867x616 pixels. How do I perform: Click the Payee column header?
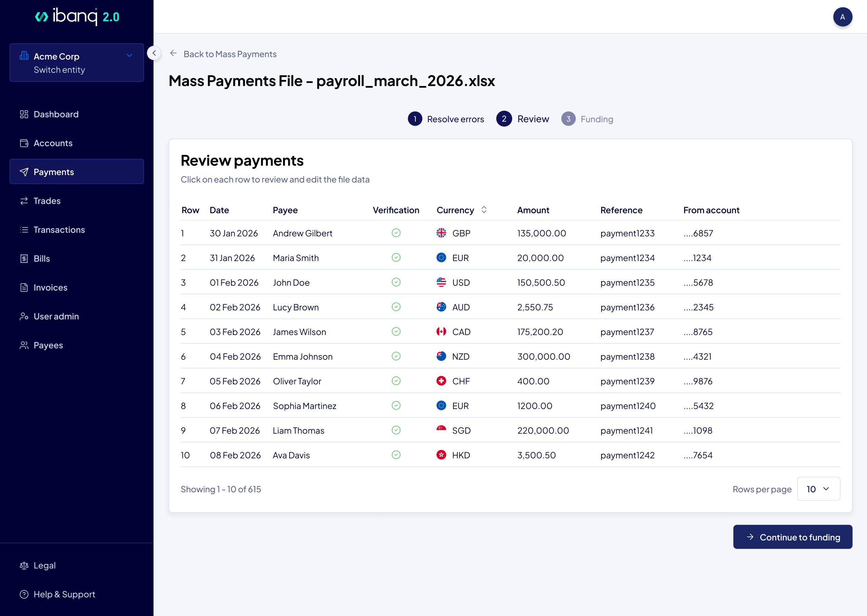pos(285,210)
